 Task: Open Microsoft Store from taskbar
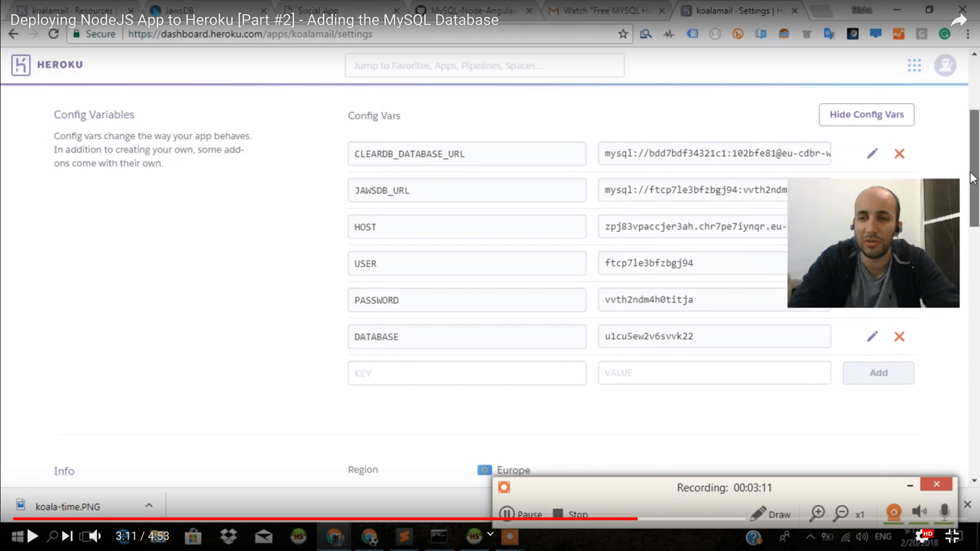(193, 536)
